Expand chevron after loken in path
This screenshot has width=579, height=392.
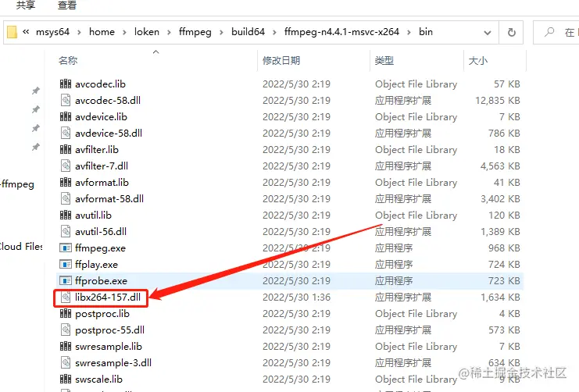tap(169, 33)
